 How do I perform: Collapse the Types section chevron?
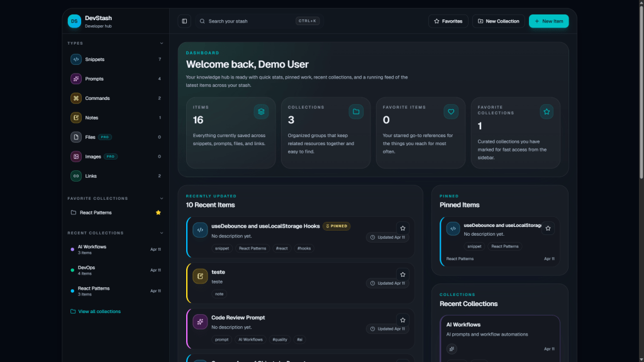tap(162, 43)
